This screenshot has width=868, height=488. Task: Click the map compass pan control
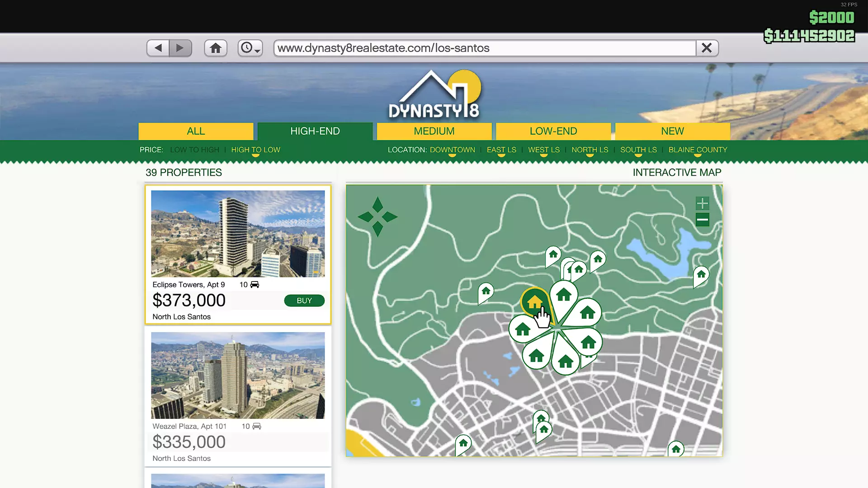click(x=377, y=217)
